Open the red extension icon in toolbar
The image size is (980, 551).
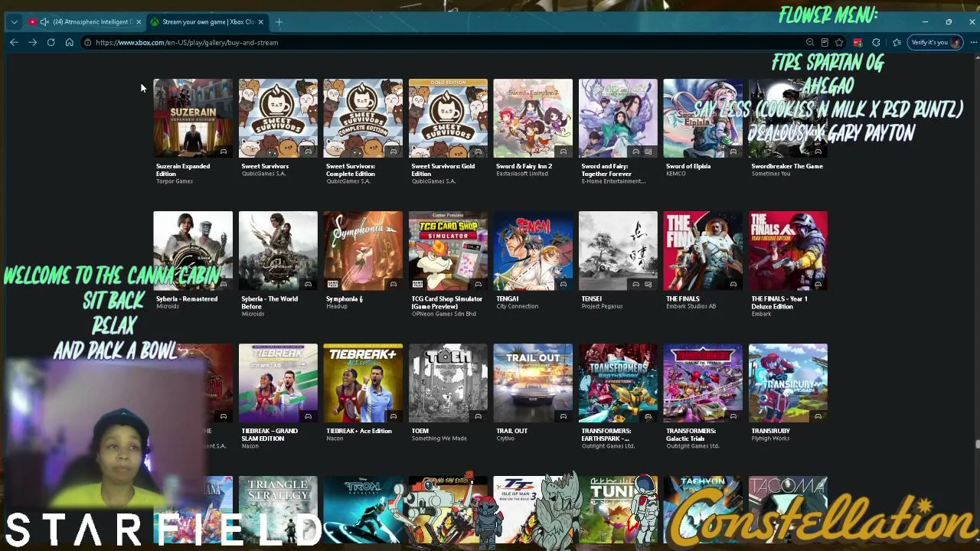(857, 43)
